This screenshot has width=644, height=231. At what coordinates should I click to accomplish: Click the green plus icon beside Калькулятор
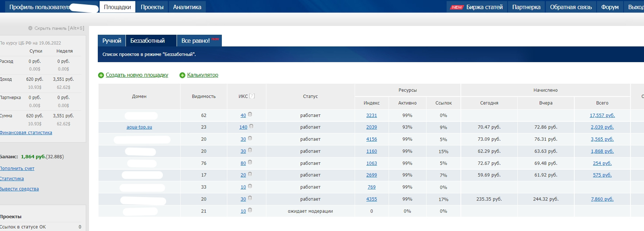(x=182, y=75)
